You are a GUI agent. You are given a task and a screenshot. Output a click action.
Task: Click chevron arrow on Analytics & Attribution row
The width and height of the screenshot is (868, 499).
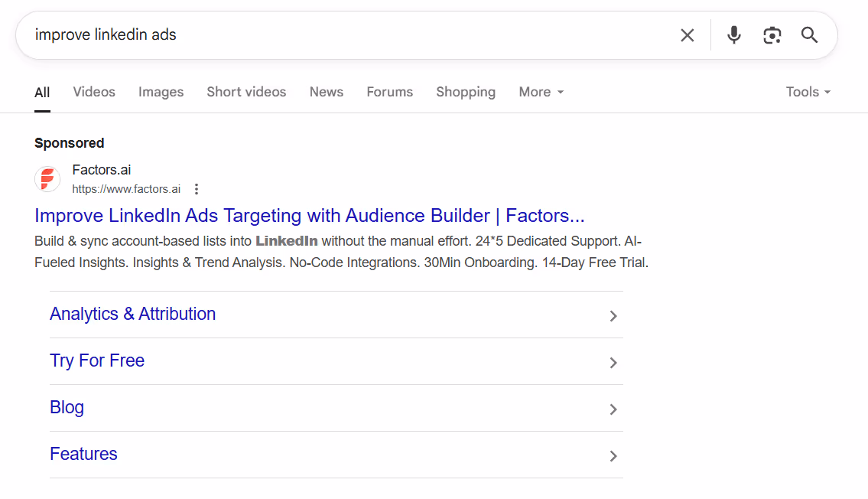point(613,316)
